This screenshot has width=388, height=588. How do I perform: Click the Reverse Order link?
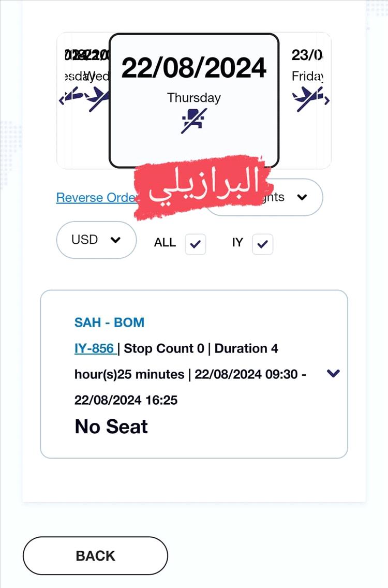(x=96, y=197)
